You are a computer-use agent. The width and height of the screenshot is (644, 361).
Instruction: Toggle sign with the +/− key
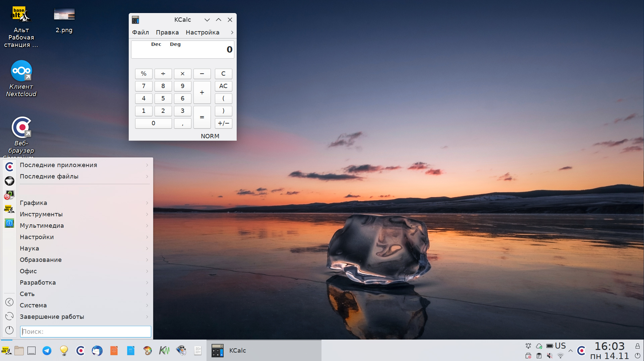click(223, 123)
